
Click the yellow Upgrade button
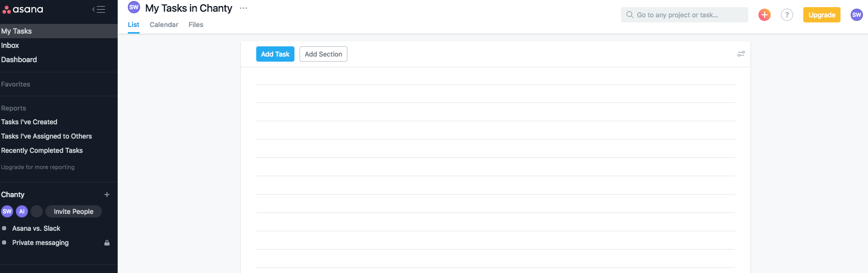[x=822, y=15]
